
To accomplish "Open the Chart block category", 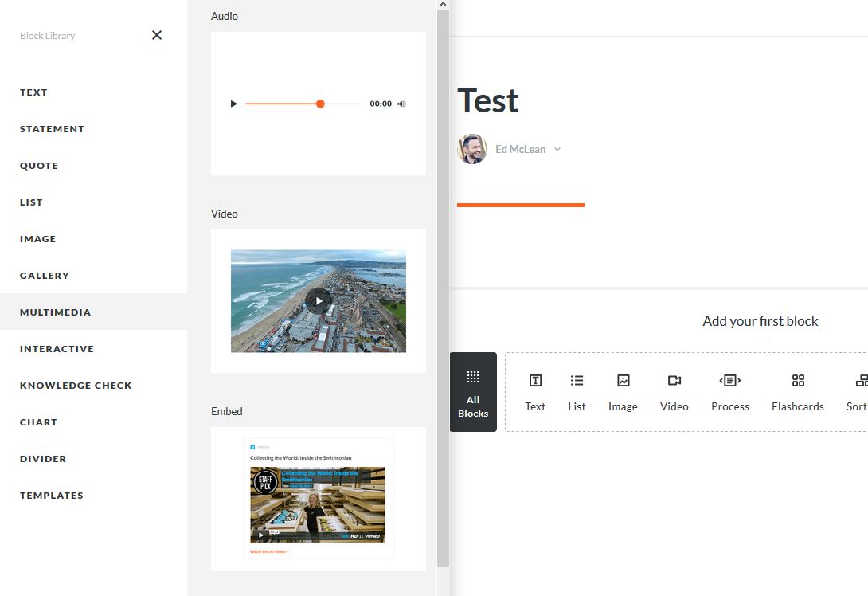I will tap(38, 422).
